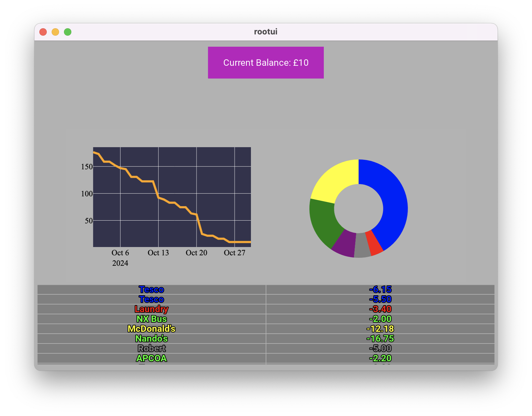Viewport: 532px width, 416px height.
Task: Click the Oct 13 date label on the chart axis
Action: 158,253
